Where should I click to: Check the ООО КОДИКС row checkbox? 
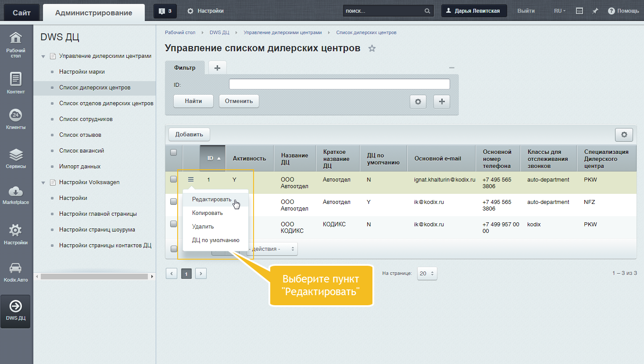click(x=174, y=224)
